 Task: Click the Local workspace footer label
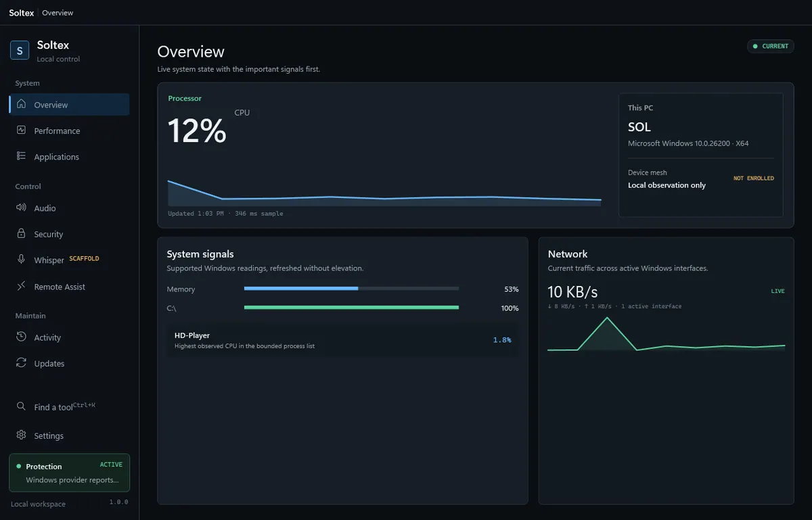(39, 504)
